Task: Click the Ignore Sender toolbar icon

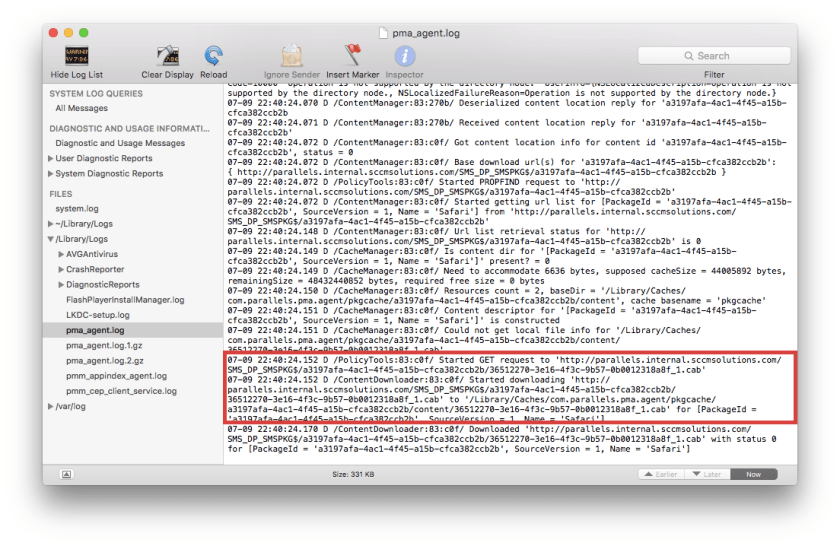Action: click(291, 56)
